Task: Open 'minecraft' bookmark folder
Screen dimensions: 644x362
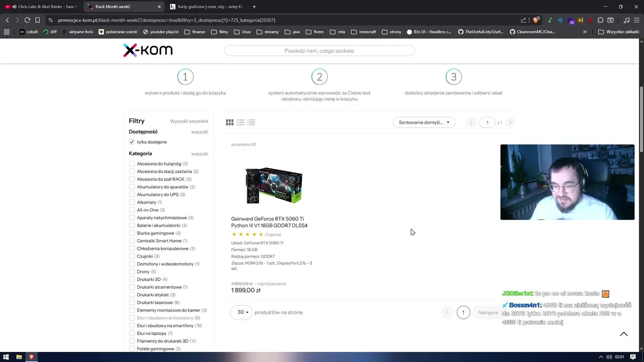Action: coord(363,32)
